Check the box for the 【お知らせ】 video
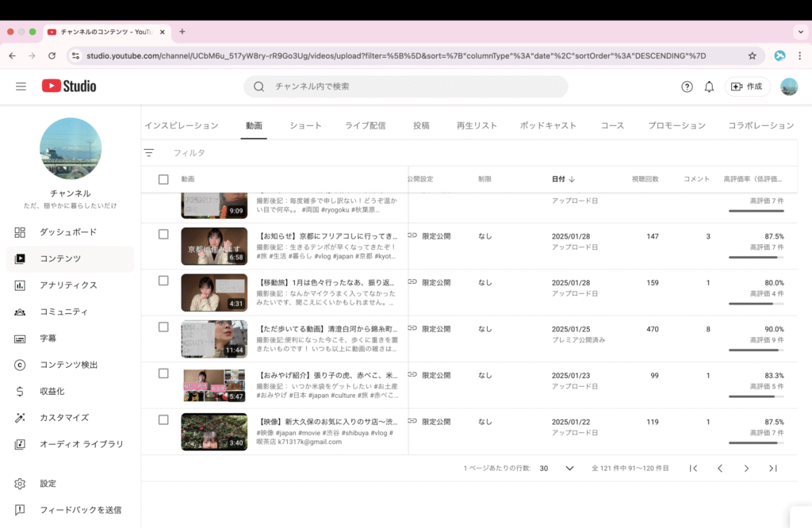The height and width of the screenshot is (528, 812). [x=163, y=235]
